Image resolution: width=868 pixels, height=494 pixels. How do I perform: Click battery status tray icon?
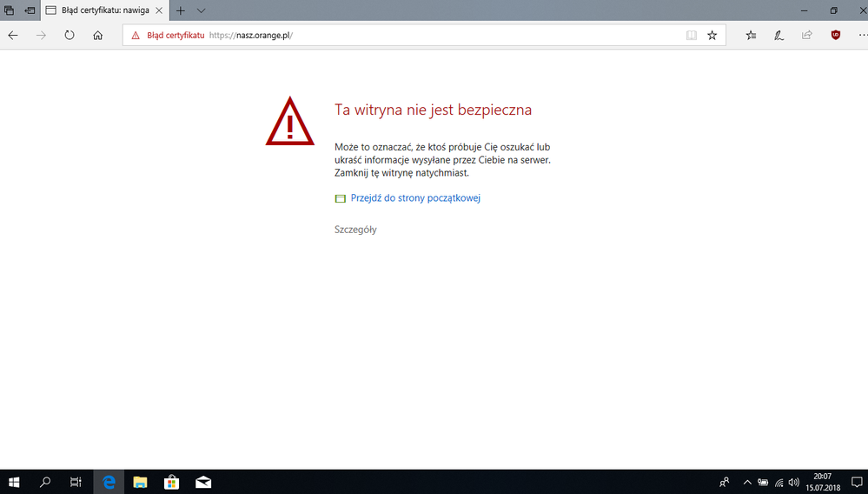(x=763, y=482)
